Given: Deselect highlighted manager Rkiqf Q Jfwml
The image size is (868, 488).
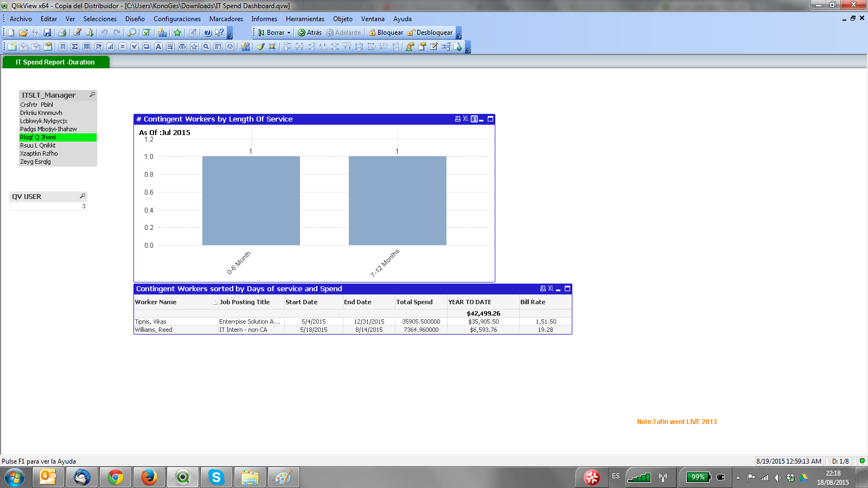Looking at the screenshot, I should (58, 137).
